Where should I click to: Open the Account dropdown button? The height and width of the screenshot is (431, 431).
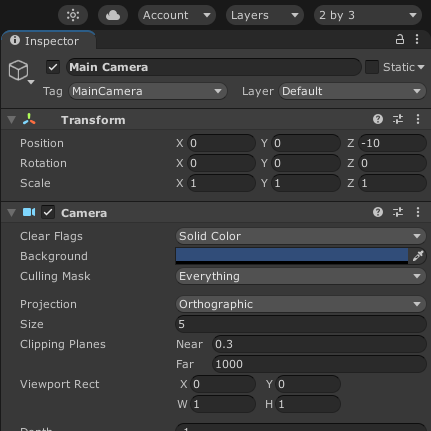(177, 15)
